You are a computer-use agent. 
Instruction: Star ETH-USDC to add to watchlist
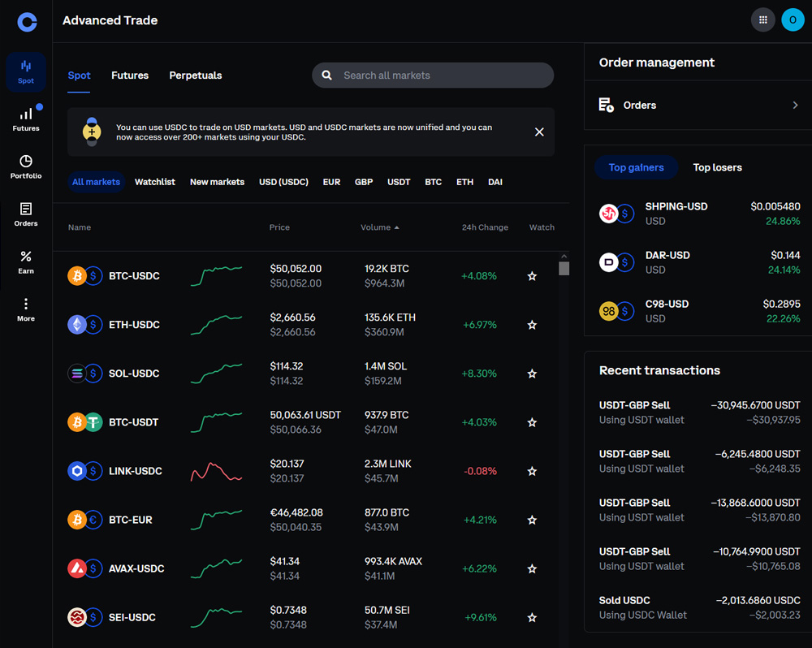pyautogui.click(x=532, y=325)
